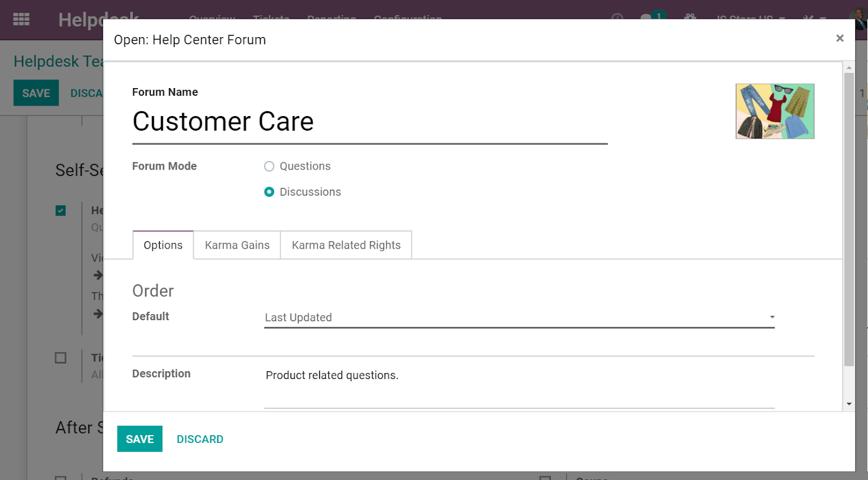Viewport: 868px width, 480px height.
Task: Click inside the Forum Name field
Action: [365, 122]
